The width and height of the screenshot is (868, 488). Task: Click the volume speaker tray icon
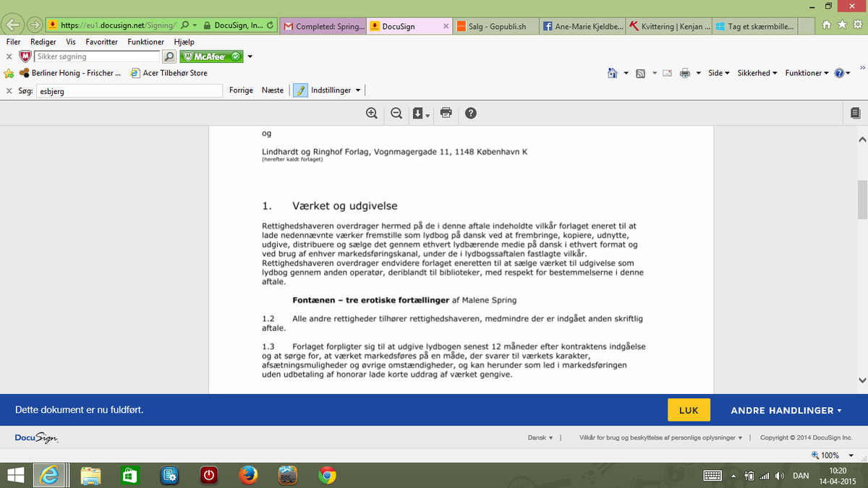779,476
